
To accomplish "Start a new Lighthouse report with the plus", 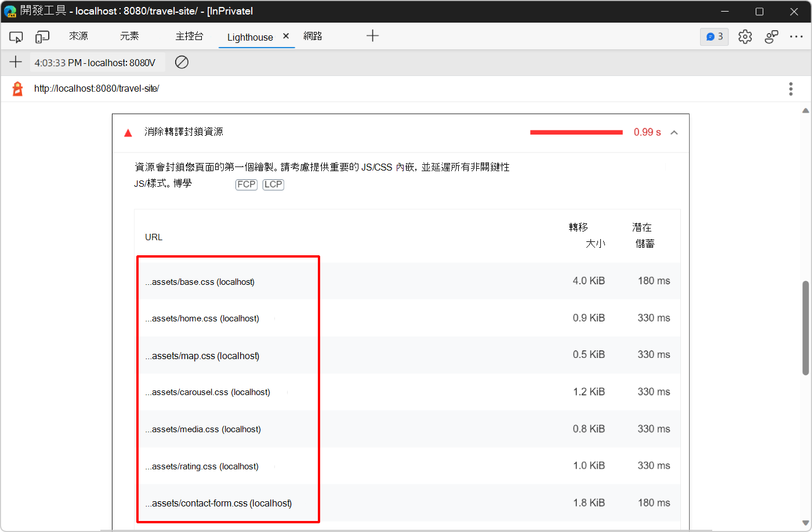I will [x=15, y=62].
